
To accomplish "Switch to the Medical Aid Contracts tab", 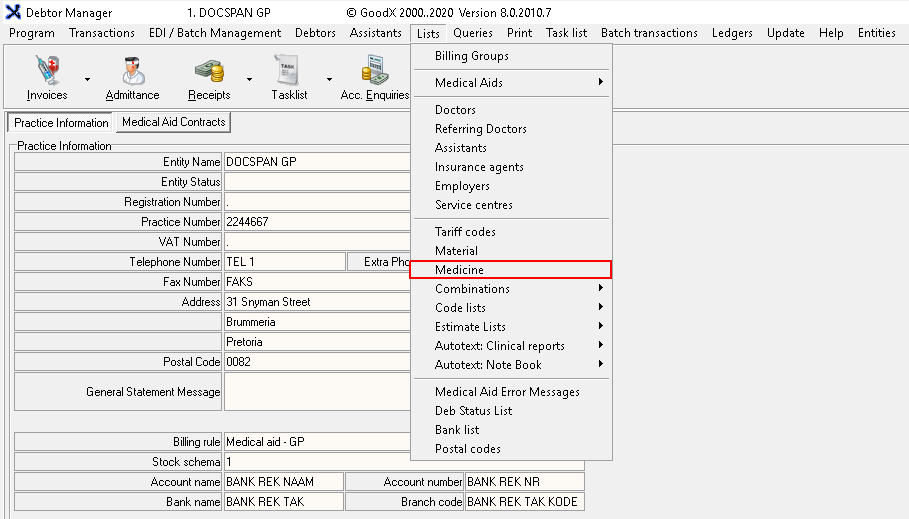I will point(174,123).
